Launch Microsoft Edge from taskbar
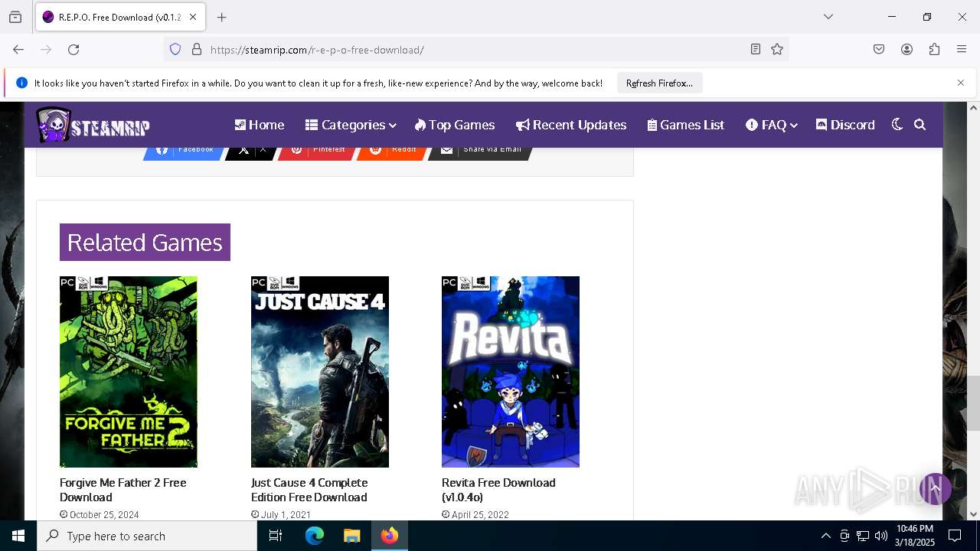This screenshot has width=980, height=551. [315, 536]
